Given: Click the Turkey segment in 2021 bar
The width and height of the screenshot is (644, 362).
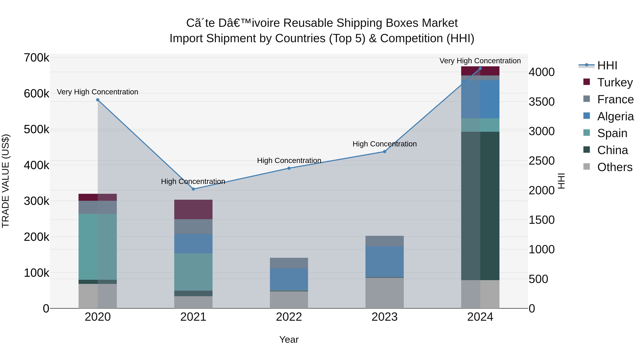Looking at the screenshot, I should pos(193,209).
